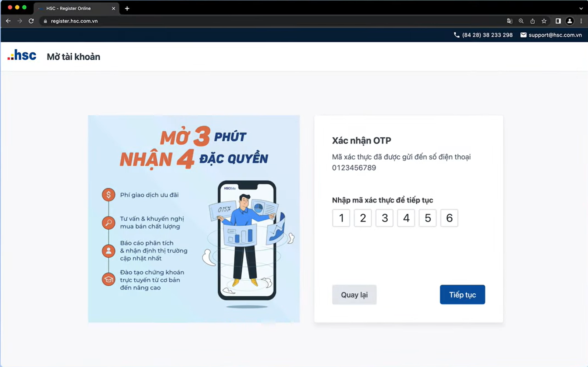This screenshot has width=588, height=367.
Task: Click the Quay lại button
Action: pyautogui.click(x=354, y=294)
